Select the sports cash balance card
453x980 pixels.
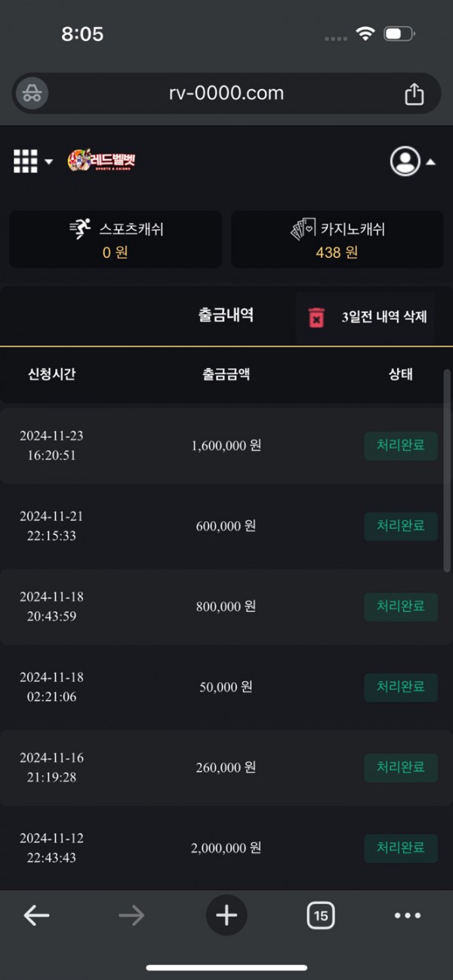pyautogui.click(x=116, y=239)
